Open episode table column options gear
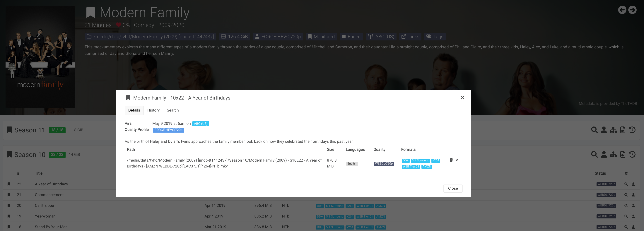 pos(626,173)
